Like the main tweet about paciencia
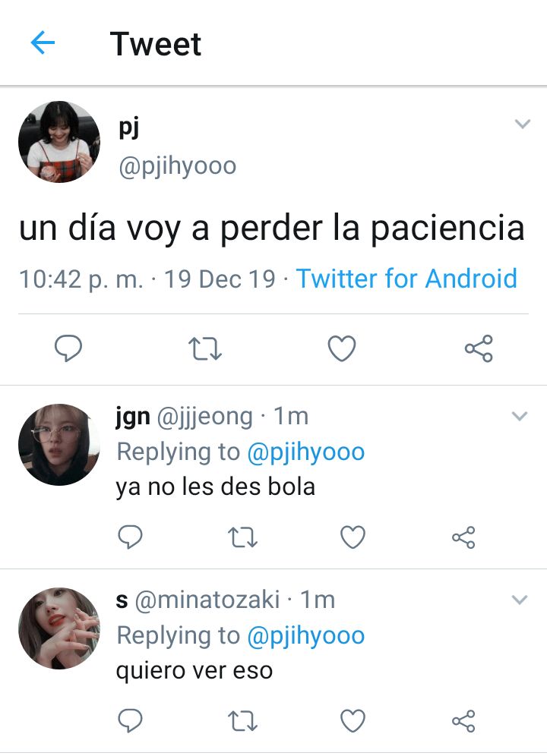The width and height of the screenshot is (547, 756). point(342,348)
